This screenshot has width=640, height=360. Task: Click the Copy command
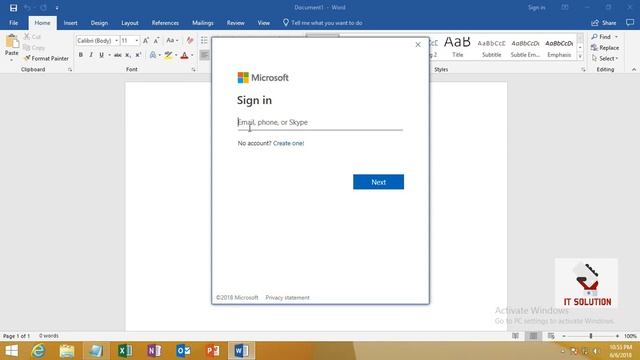click(34, 48)
